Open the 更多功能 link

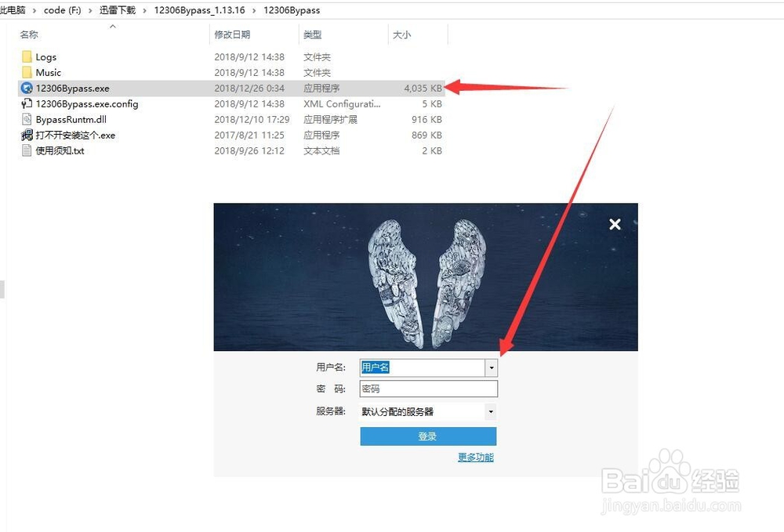pos(476,457)
